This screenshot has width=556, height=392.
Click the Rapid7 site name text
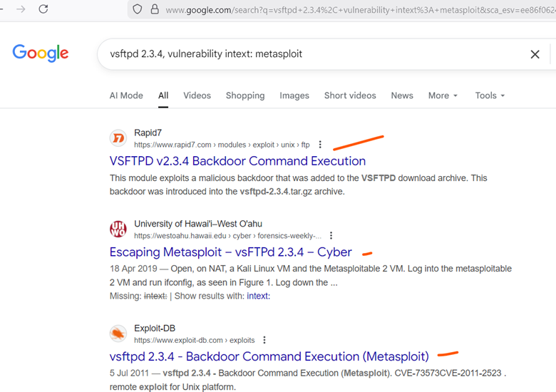tap(148, 133)
